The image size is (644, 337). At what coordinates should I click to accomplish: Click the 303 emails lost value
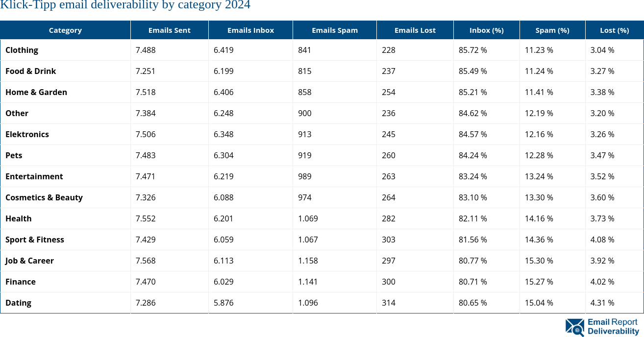coord(389,240)
